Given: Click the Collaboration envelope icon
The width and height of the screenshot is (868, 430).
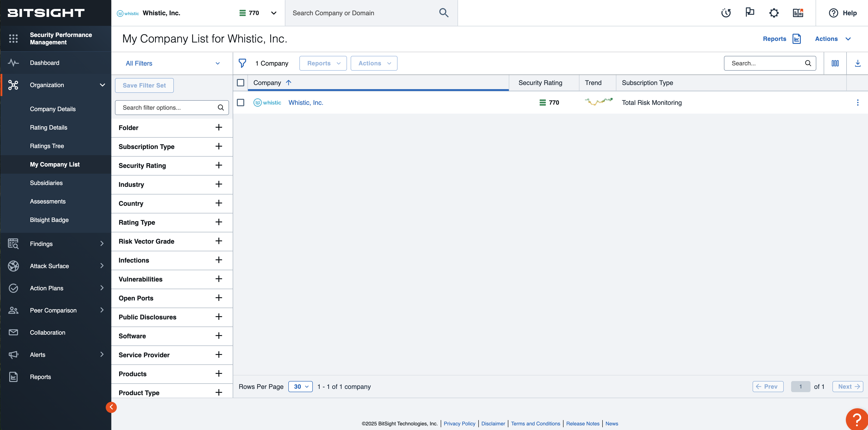Looking at the screenshot, I should coord(13,332).
